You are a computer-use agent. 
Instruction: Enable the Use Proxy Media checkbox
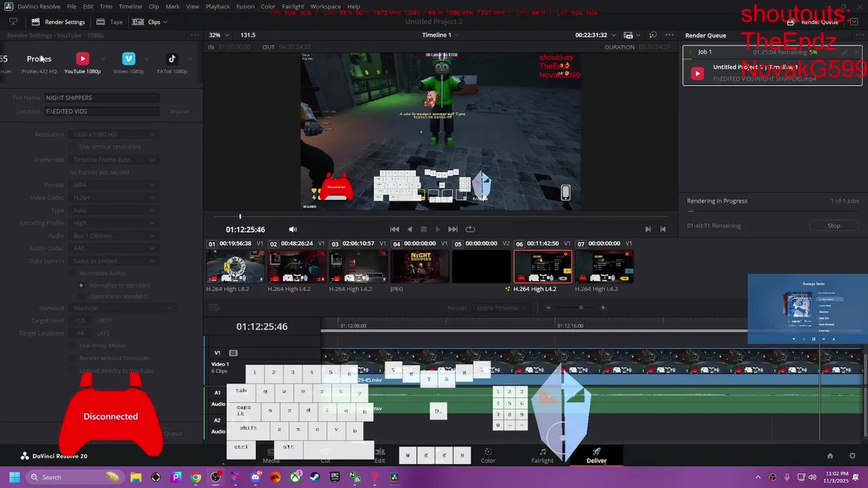click(73, 346)
